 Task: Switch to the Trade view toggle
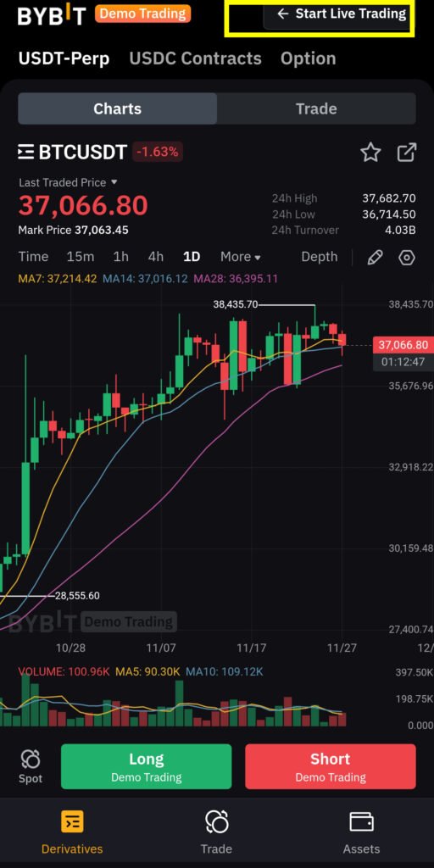pyautogui.click(x=316, y=108)
